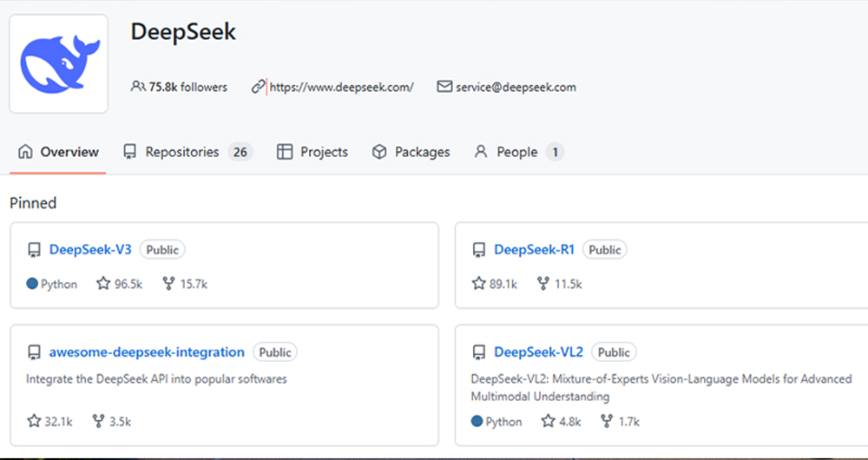Click the repo icon in Repositories tab
This screenshot has height=460, width=868.
pyautogui.click(x=129, y=152)
